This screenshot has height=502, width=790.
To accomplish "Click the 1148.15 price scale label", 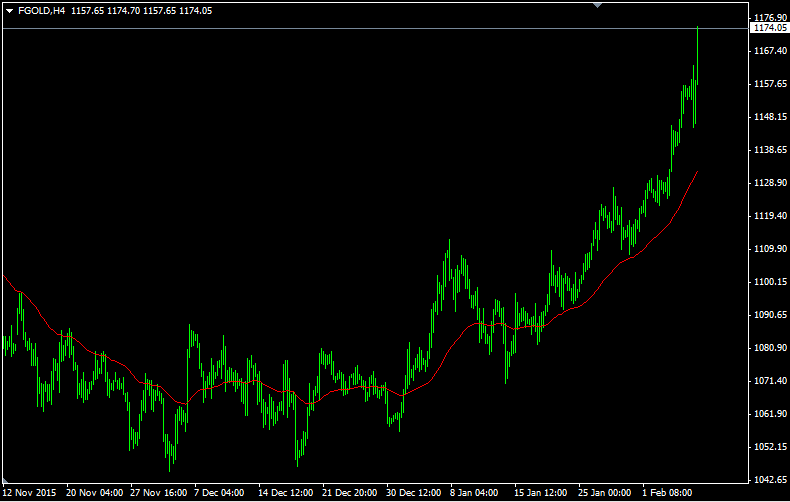I will (x=770, y=116).
